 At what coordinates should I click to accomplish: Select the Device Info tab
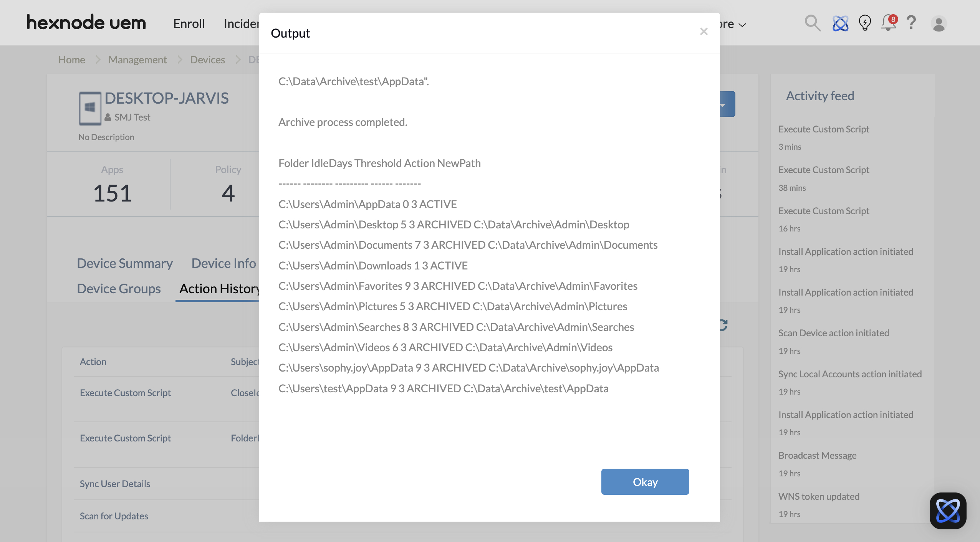click(x=224, y=263)
